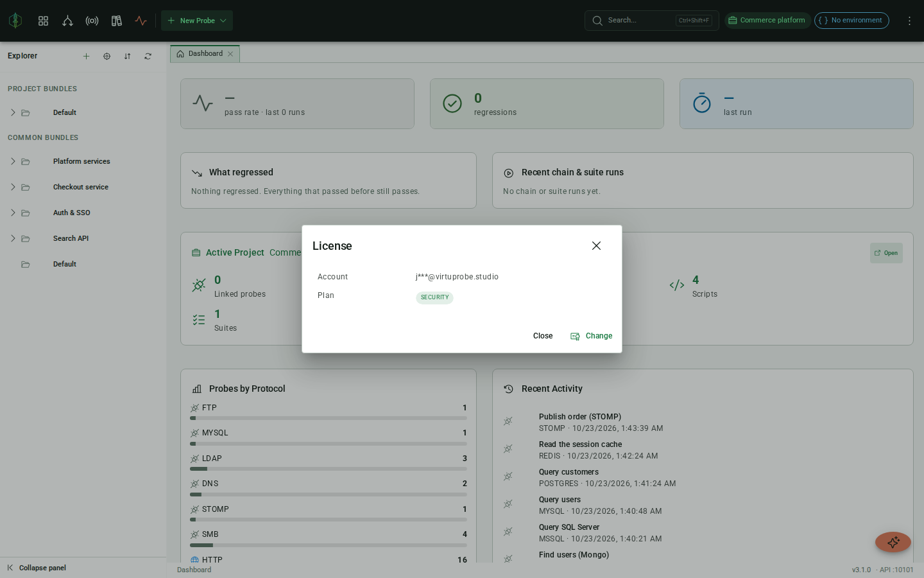
Task: Open the New Probe dropdown
Action: coord(197,21)
